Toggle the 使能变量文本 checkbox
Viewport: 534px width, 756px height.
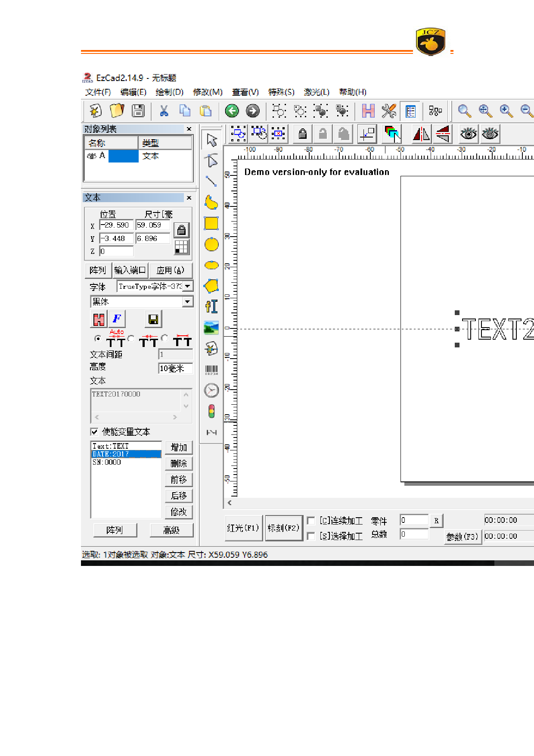[94, 432]
